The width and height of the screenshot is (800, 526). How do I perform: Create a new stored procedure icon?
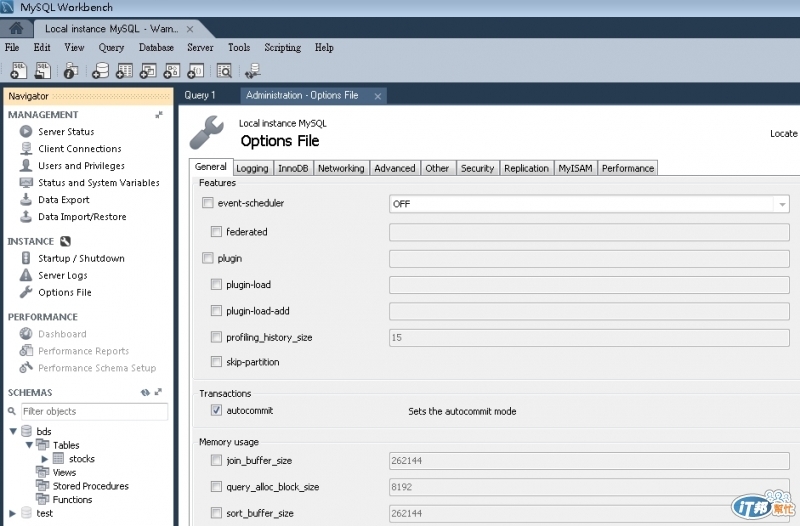point(172,70)
